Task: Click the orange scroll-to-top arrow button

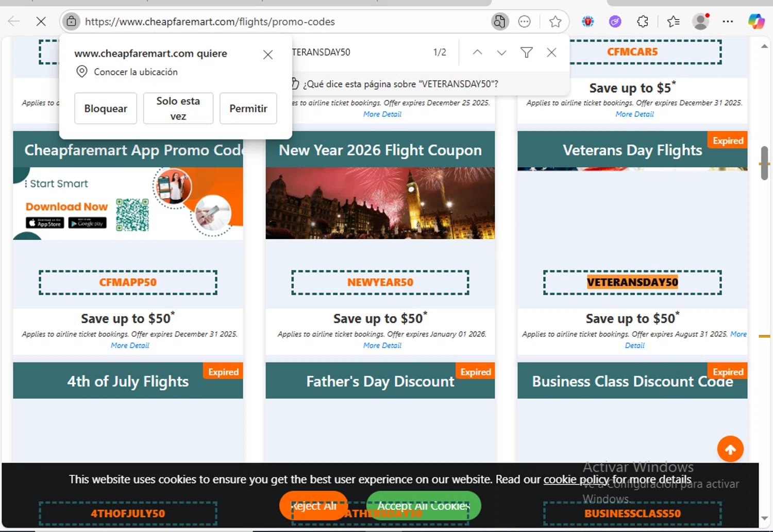Action: pos(730,449)
